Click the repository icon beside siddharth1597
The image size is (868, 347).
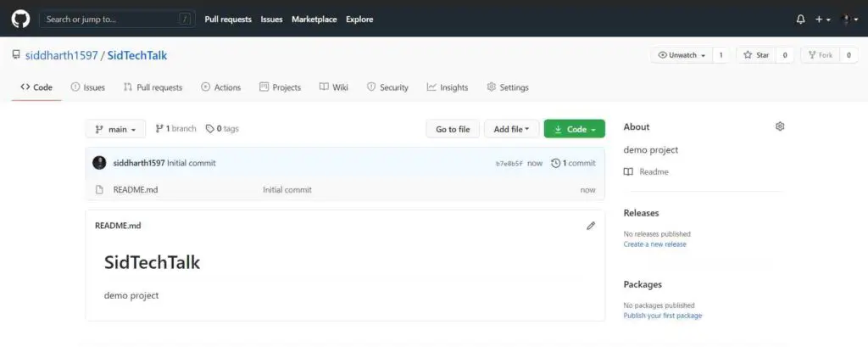[15, 55]
